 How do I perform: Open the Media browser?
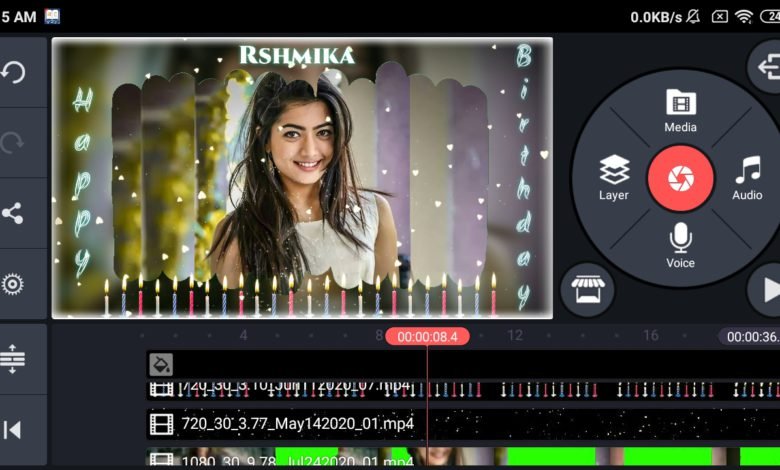[x=680, y=110]
